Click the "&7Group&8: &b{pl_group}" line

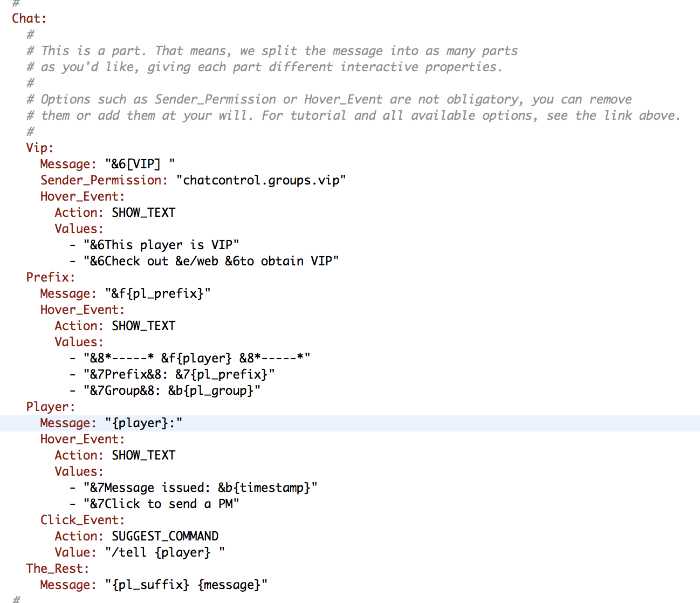pos(172,390)
